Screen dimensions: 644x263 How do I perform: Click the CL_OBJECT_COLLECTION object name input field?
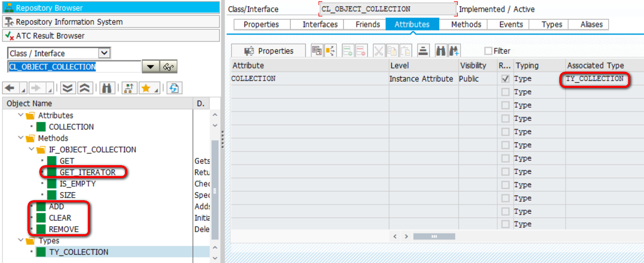click(x=74, y=67)
